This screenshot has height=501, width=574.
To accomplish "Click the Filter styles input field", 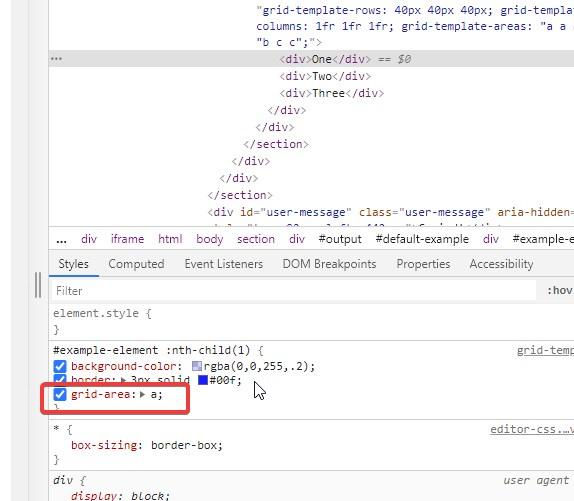I will (294, 291).
